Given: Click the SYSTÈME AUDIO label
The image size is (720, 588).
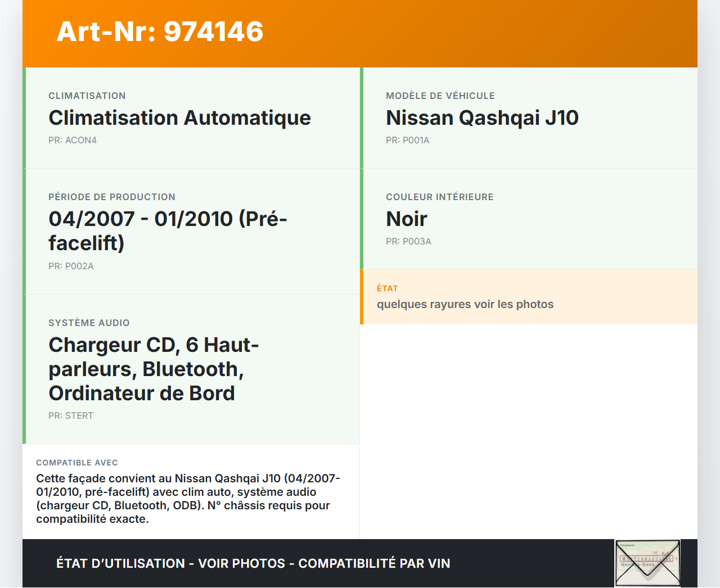Looking at the screenshot, I should point(89,323).
